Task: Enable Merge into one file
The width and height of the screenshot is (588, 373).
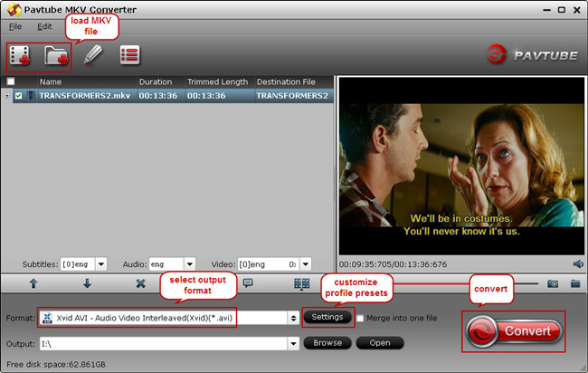Action: tap(360, 318)
